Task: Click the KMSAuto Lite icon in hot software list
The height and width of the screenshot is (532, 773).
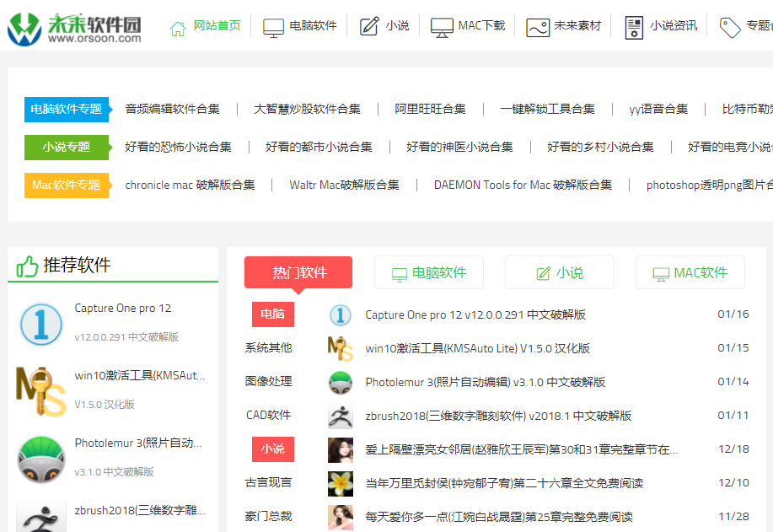Action: [x=341, y=348]
